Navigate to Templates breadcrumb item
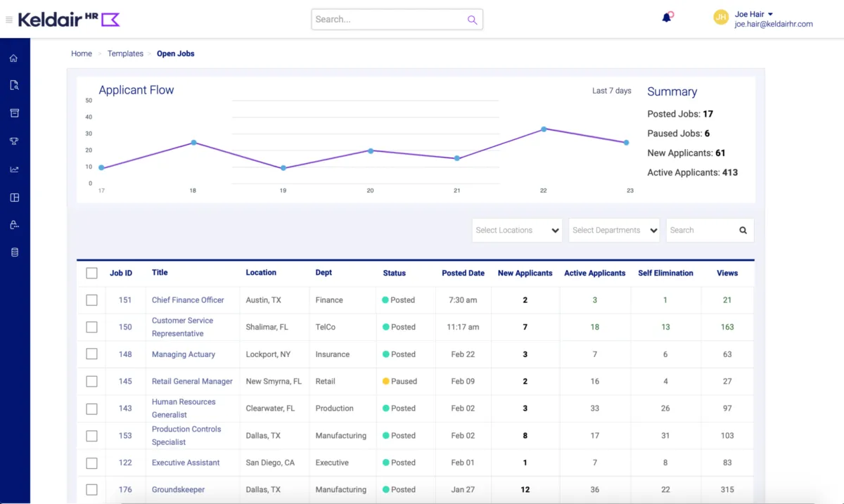Screen dimensions: 844x504 pyautogui.click(x=125, y=53)
